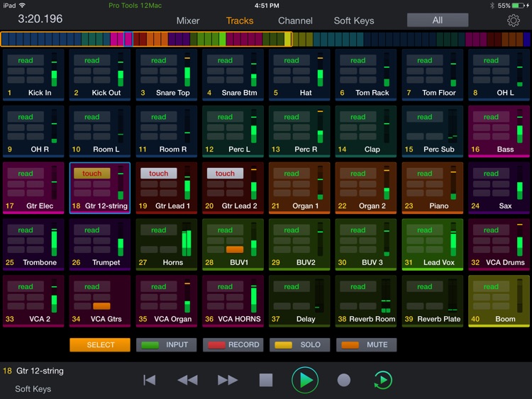Screen dimensions: 532x399
Task: Tap the colored track overview strip
Action: point(265,39)
